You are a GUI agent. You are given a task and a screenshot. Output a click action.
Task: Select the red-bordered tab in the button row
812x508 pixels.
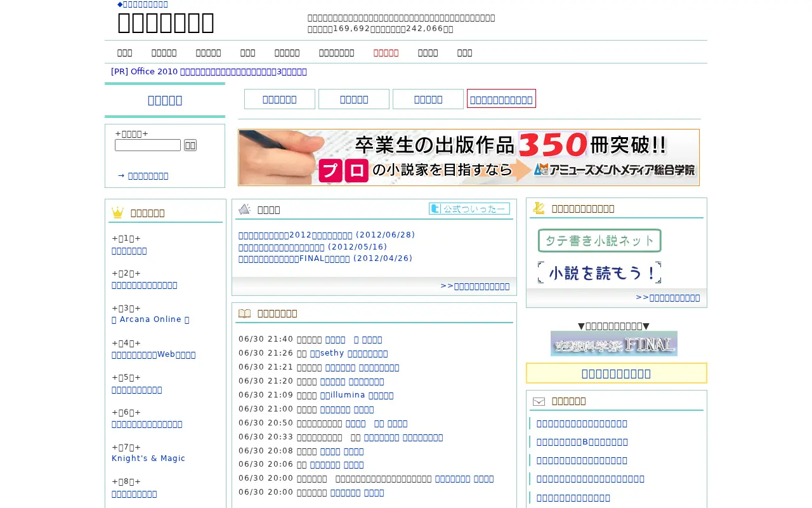(501, 99)
